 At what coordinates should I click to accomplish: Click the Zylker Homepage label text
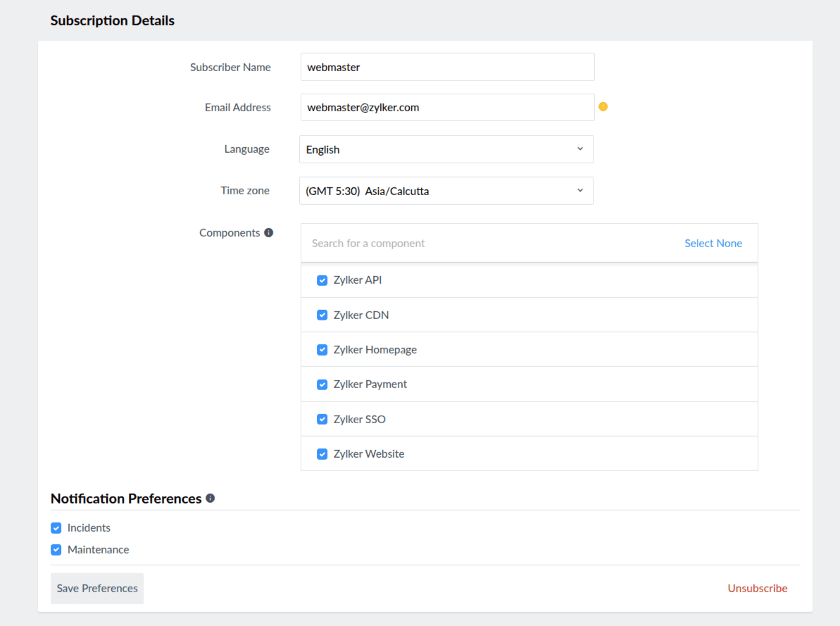[375, 350]
